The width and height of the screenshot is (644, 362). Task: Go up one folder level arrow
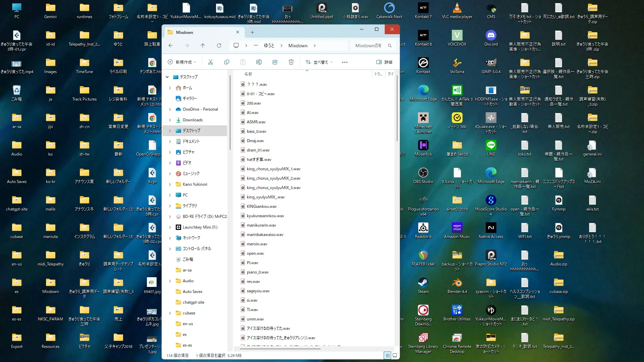point(203,46)
